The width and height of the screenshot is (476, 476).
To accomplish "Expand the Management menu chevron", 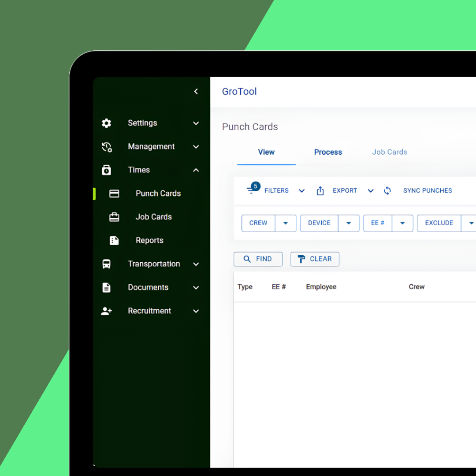I will (196, 147).
